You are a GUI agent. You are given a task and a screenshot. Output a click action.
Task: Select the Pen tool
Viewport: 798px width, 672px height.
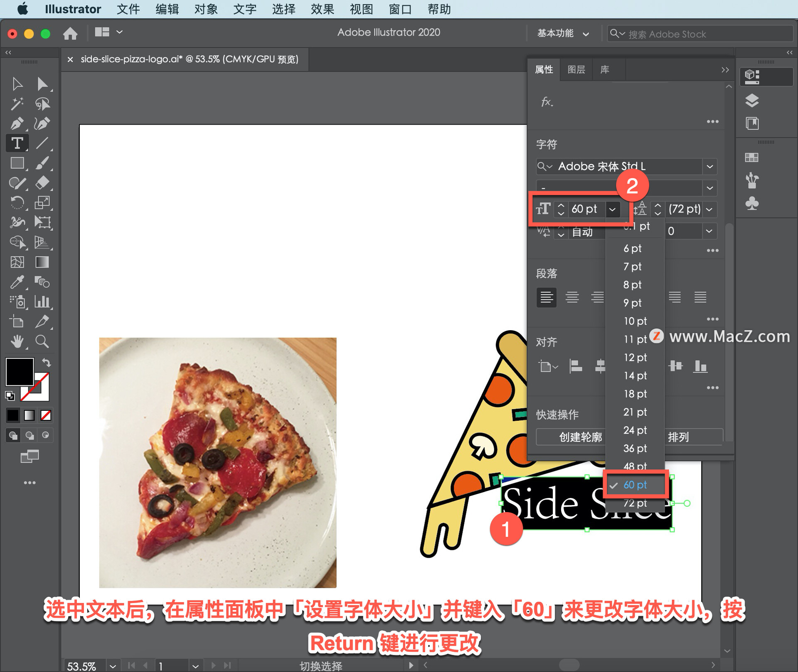click(17, 123)
